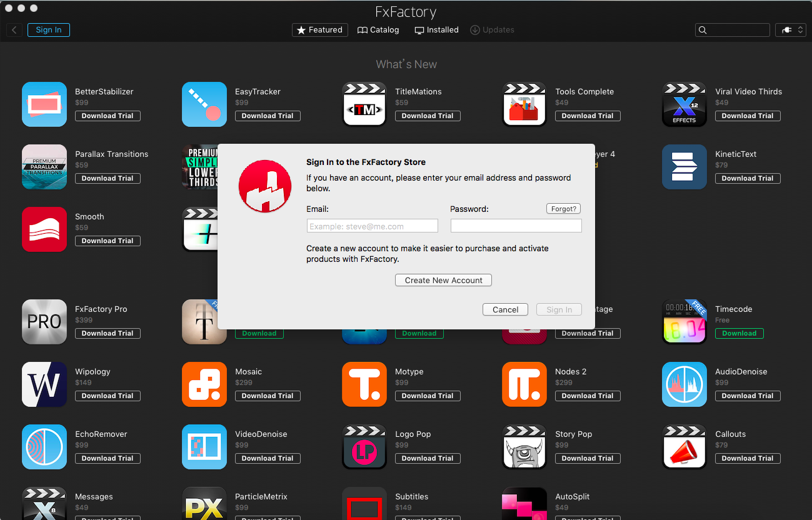Cancel the sign-in dialog

tap(505, 309)
